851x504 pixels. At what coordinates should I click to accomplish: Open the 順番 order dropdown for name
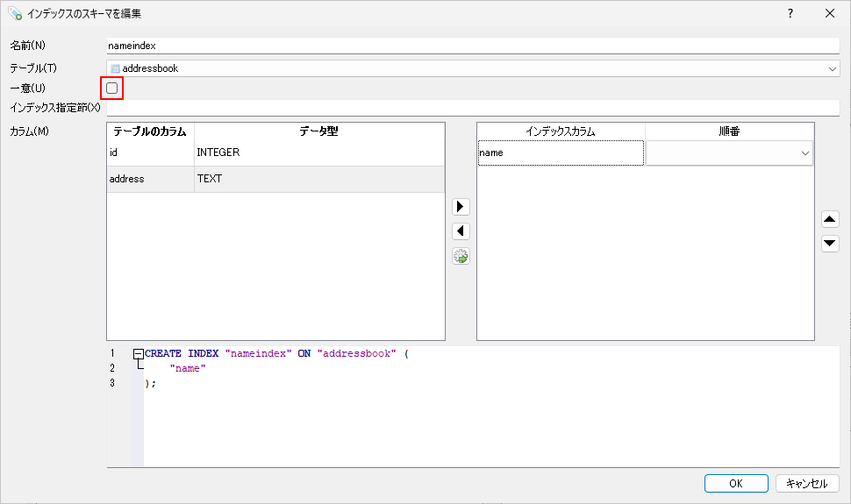click(729, 153)
